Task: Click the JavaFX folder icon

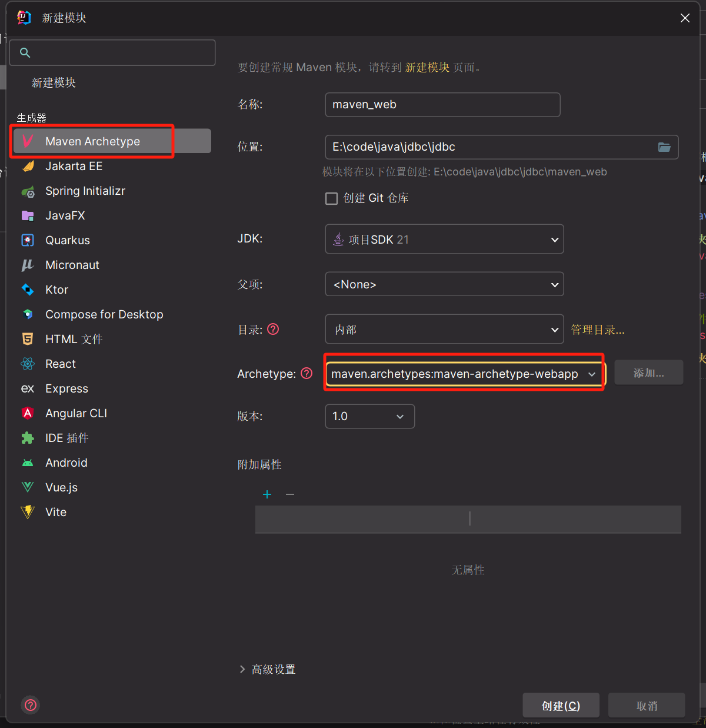Action: coord(28,215)
